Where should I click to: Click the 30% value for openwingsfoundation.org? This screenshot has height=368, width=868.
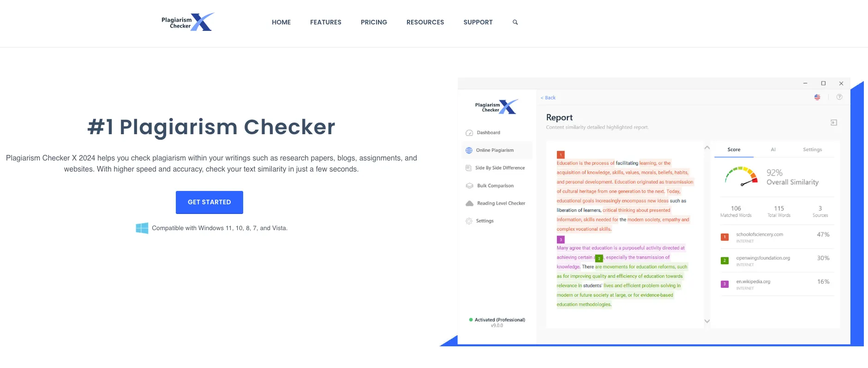[823, 258]
